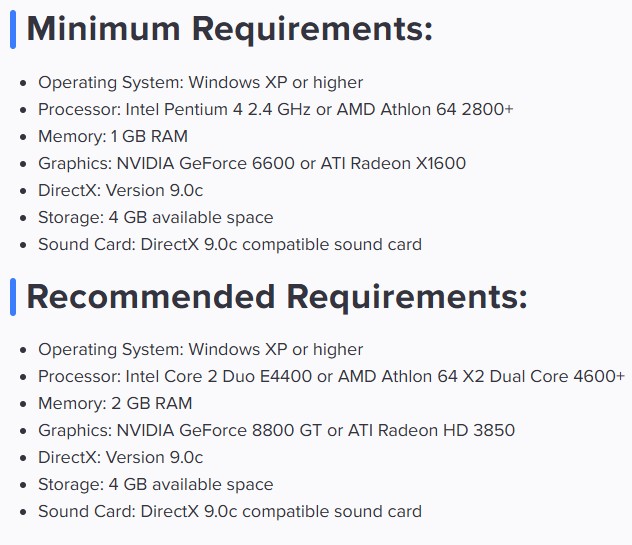Click the recommended Storage 4 GB line
632x545 pixels.
coord(156,485)
